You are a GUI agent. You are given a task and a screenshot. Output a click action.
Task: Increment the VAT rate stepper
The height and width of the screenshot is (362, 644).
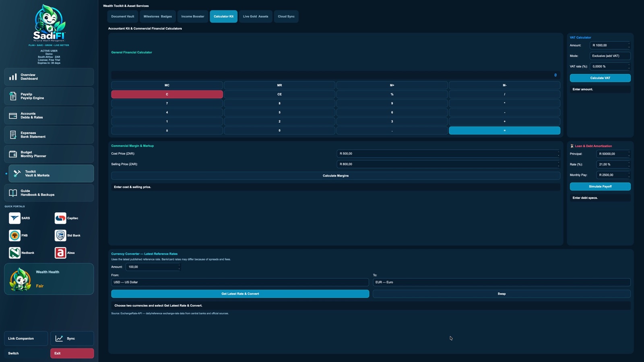click(629, 65)
